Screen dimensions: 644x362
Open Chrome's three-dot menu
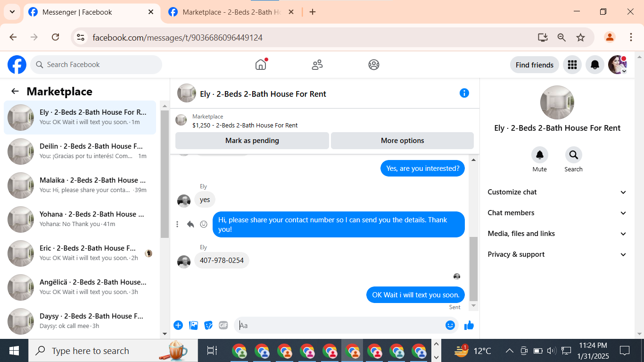point(631,37)
